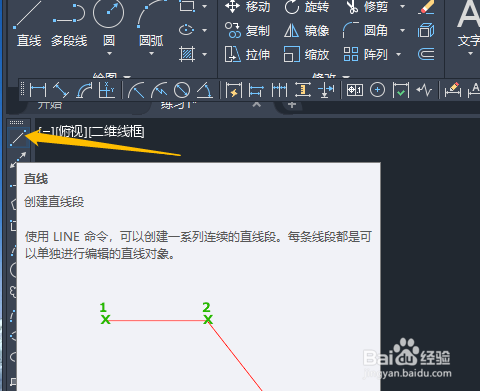Click the Inspection dimension checkmark icon
The height and width of the screenshot is (391, 480).
[x=401, y=90]
